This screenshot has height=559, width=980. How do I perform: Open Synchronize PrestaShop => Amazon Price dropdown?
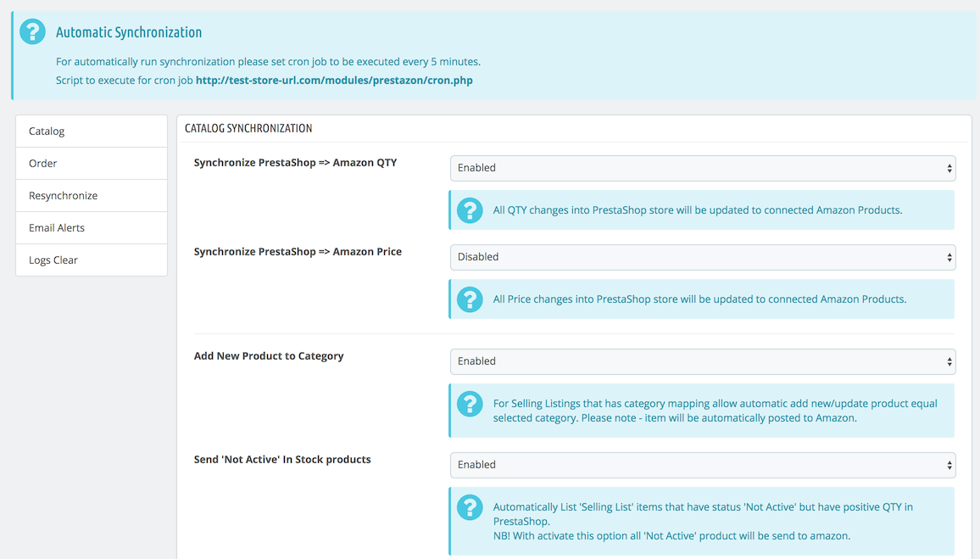703,257
